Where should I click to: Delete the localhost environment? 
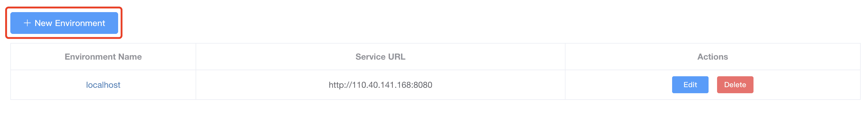(x=735, y=85)
